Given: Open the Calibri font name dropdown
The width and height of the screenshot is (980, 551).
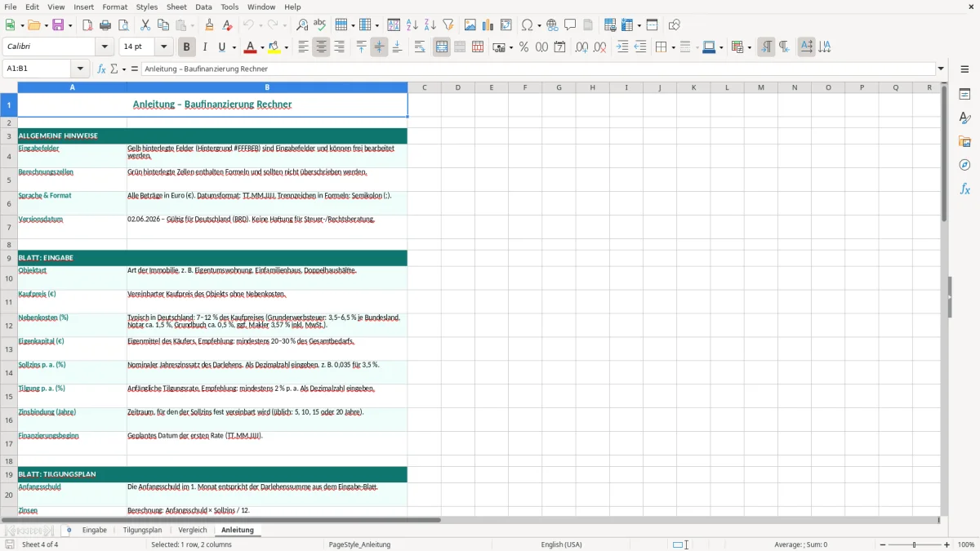Looking at the screenshot, I should point(105,47).
